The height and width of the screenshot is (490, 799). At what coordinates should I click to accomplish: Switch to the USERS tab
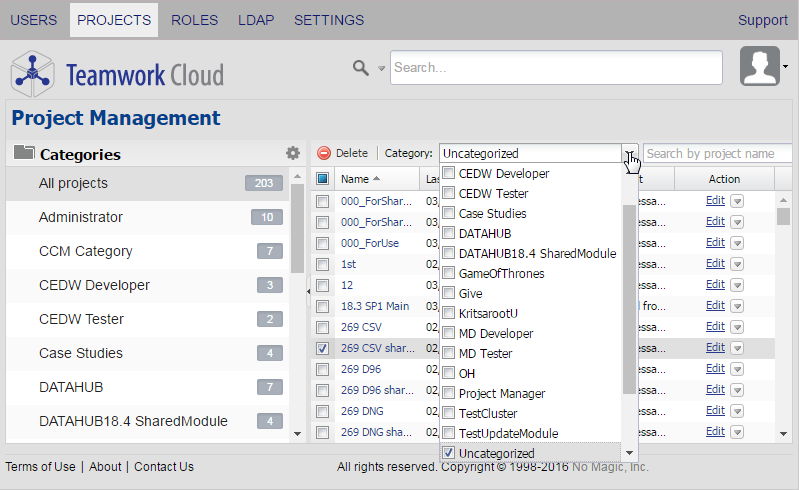33,20
